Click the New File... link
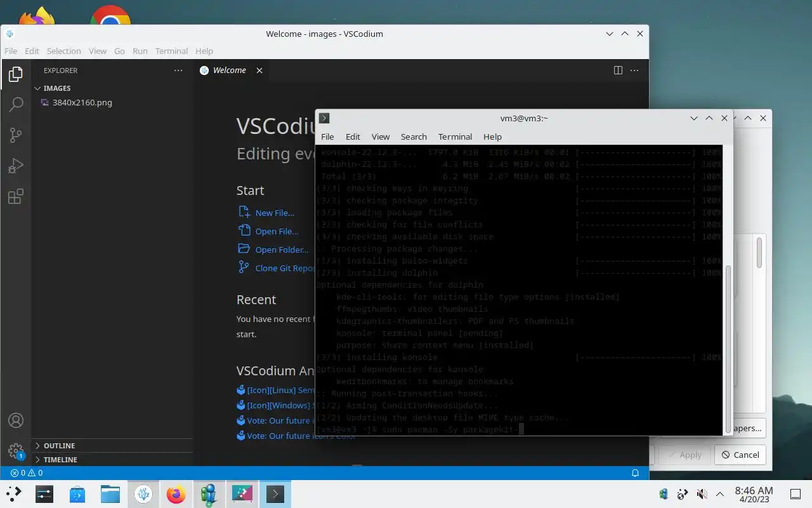 coord(275,213)
